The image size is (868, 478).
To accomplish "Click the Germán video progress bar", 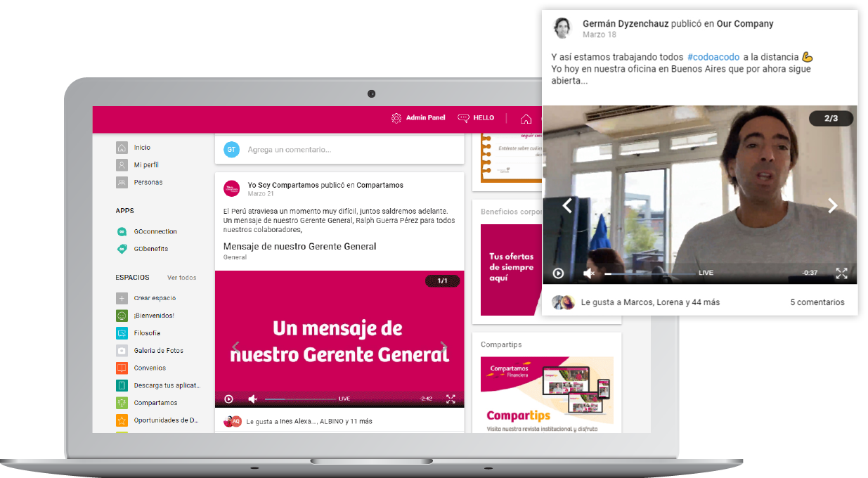I will pos(647,273).
